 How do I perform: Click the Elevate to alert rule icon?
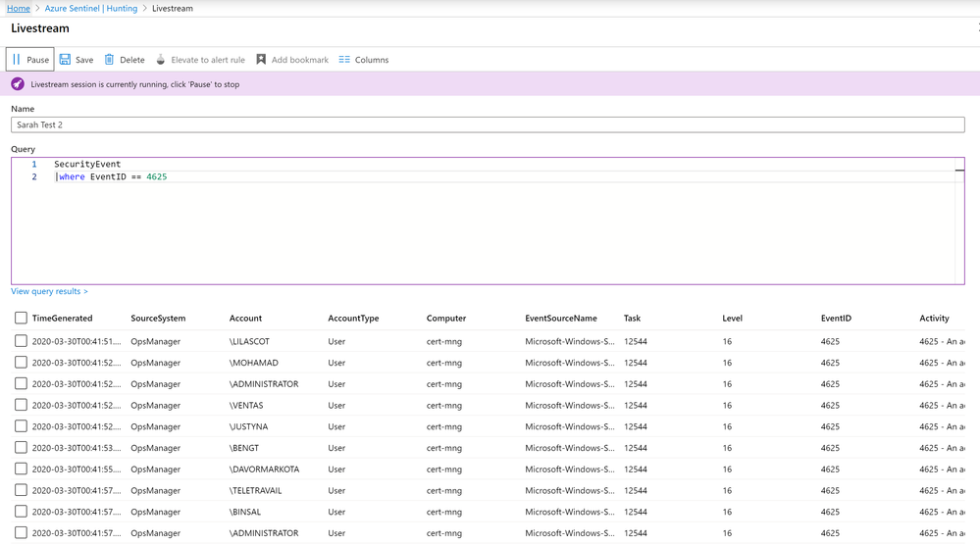(161, 60)
